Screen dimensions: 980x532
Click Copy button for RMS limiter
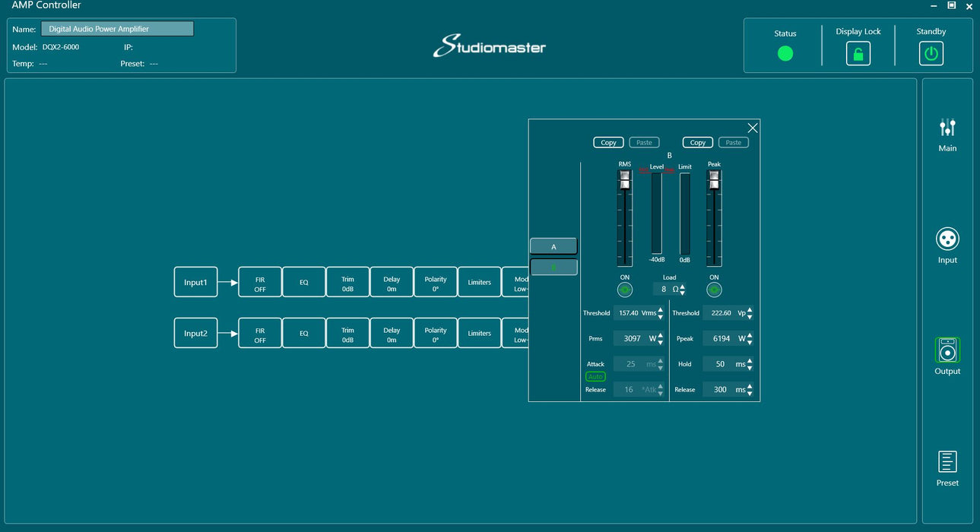(x=608, y=142)
